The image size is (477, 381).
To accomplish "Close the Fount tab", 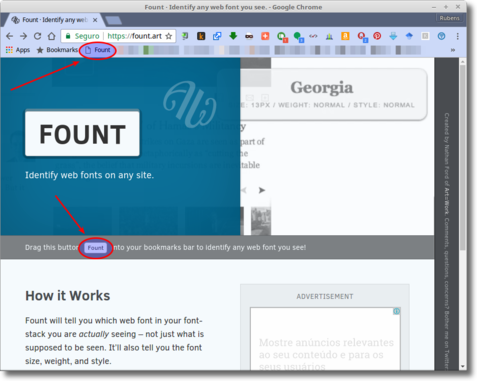I will pyautogui.click(x=95, y=20).
